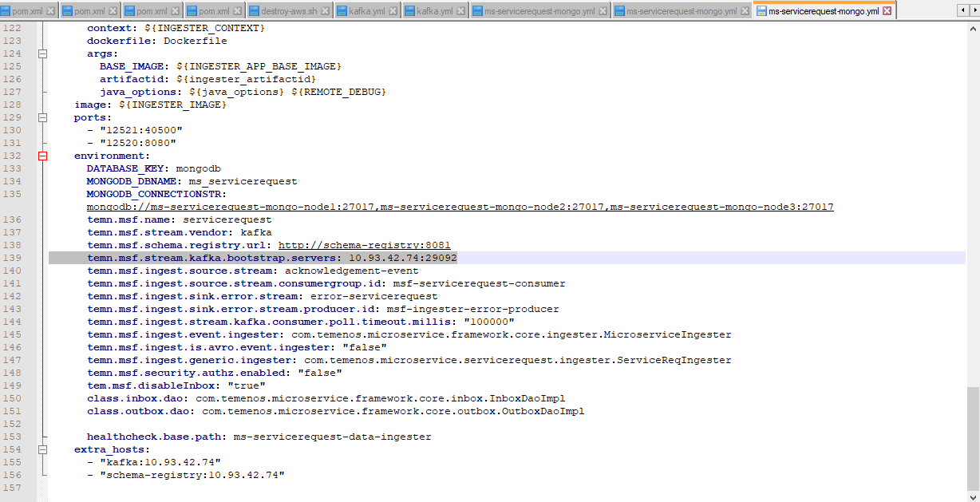Click the active tab's file icon
980x502 pixels.
click(x=761, y=11)
